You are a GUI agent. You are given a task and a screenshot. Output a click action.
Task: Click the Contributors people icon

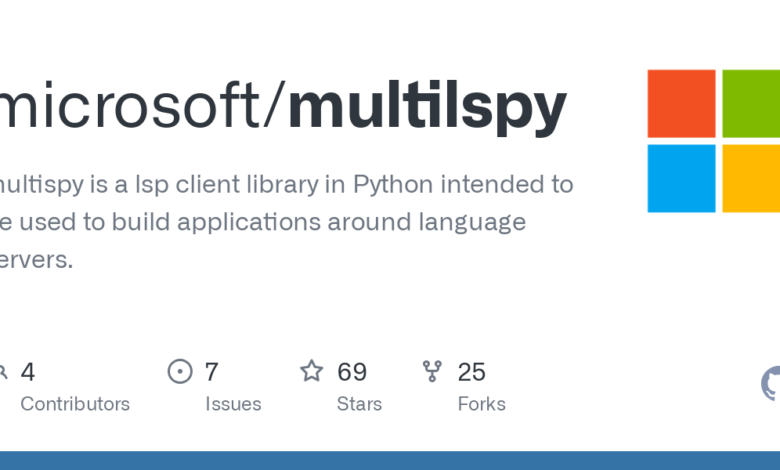3,372
